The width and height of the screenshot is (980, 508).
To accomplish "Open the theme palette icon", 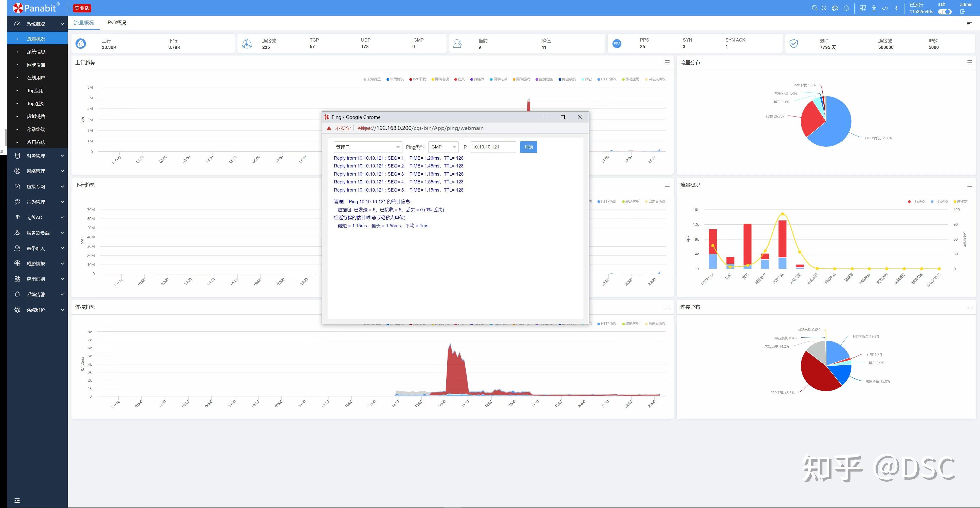I will click(835, 8).
